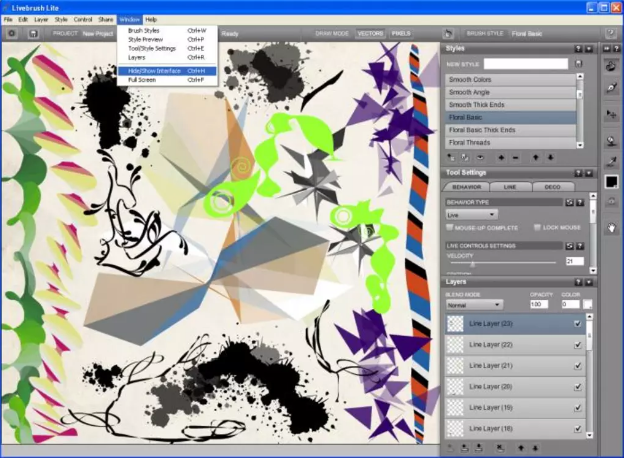Click the dimmed icon below the black swatch
Screen dimensions: 624x458
611,201
